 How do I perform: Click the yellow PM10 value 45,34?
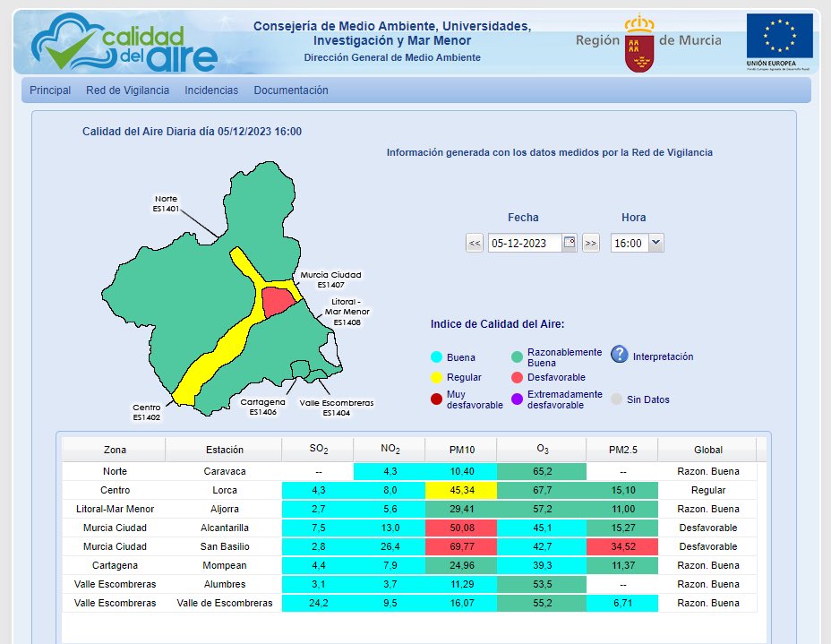(461, 490)
